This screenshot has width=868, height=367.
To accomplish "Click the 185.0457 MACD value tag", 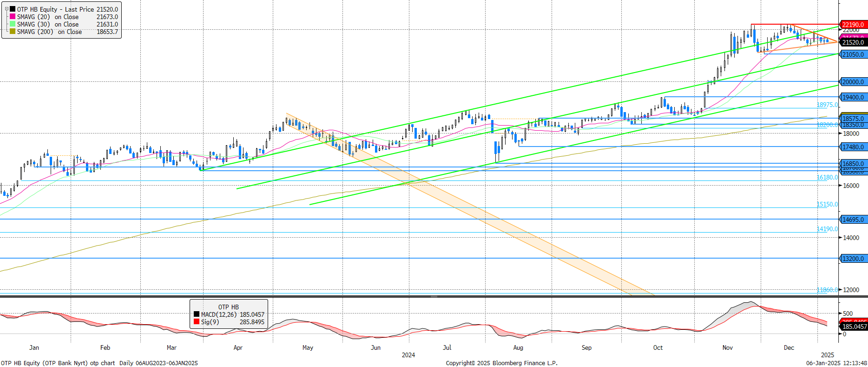I will pos(853,327).
